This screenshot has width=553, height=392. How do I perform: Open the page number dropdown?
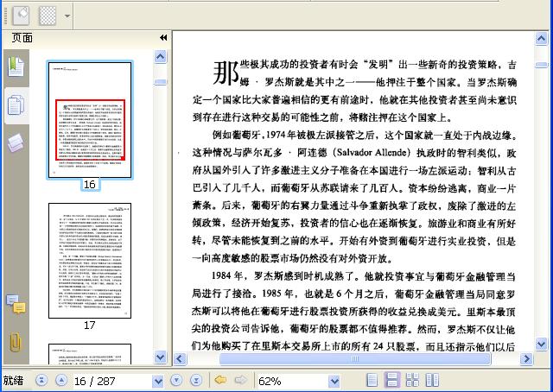(x=158, y=381)
